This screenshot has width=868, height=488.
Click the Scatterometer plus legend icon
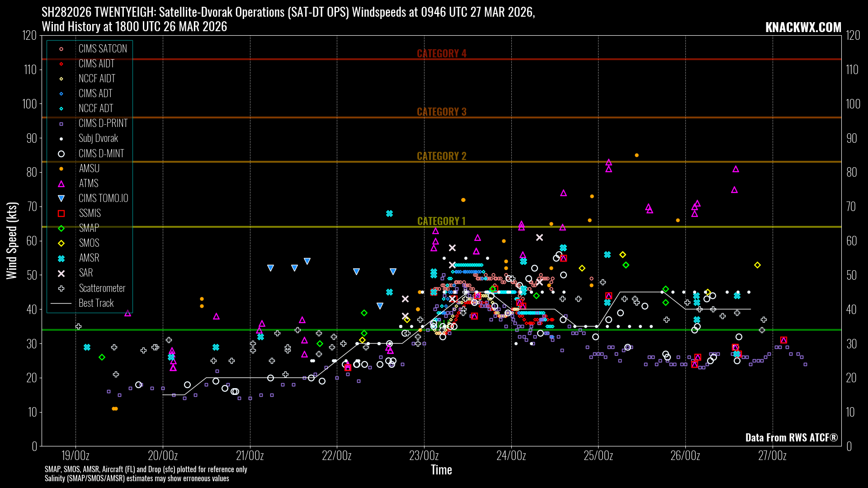point(61,288)
